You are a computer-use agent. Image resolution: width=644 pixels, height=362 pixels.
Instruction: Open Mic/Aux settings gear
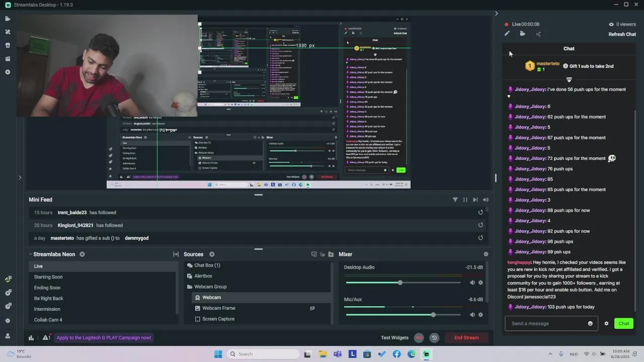point(480,315)
